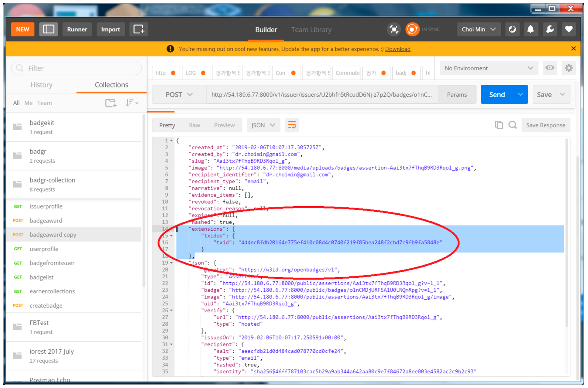Open a new window with the plus-tab icon

[x=139, y=29]
